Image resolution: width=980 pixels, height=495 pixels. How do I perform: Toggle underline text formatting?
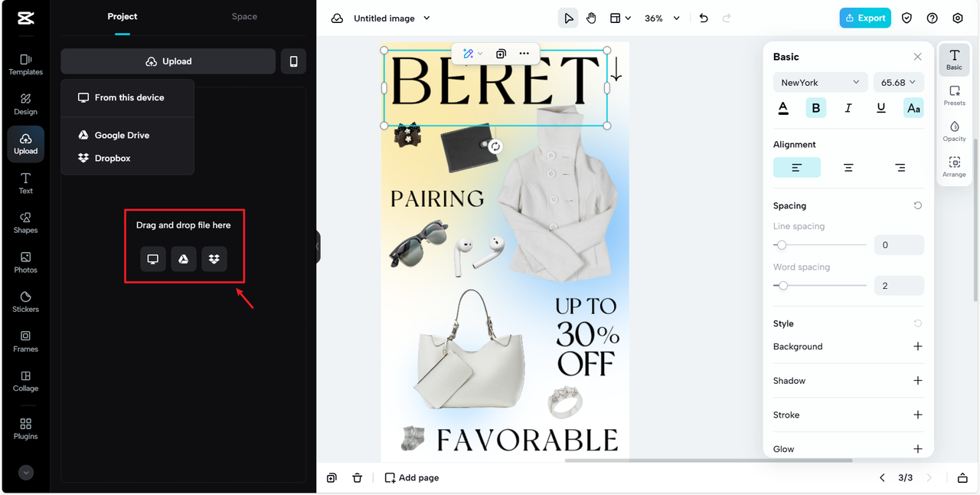point(881,108)
